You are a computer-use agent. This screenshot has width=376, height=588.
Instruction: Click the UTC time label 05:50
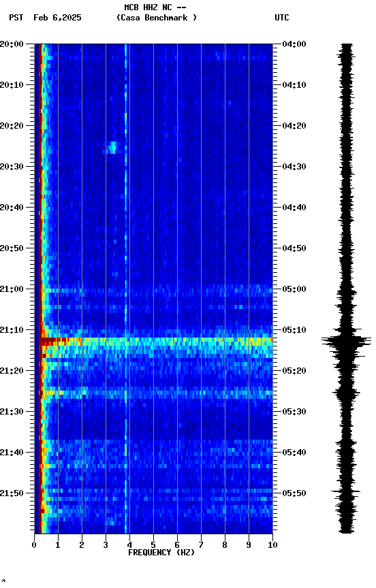pos(294,493)
